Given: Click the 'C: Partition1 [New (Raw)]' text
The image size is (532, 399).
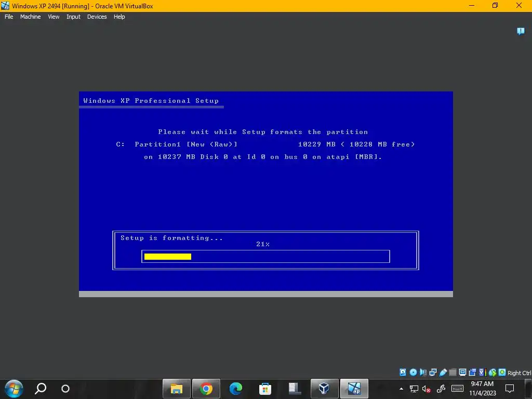Looking at the screenshot, I should [x=177, y=144].
